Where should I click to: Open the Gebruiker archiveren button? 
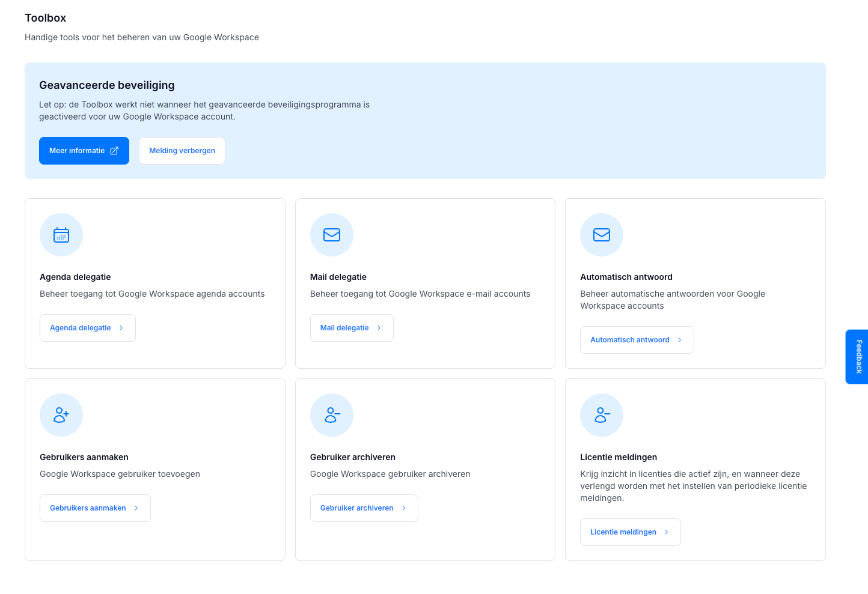tap(364, 508)
